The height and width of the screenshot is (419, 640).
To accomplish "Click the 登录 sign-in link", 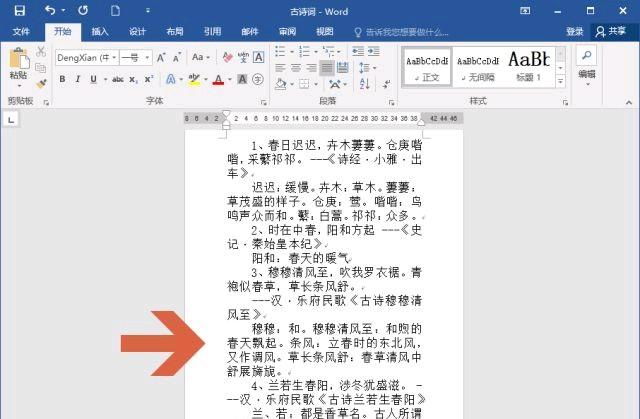I will click(x=575, y=31).
